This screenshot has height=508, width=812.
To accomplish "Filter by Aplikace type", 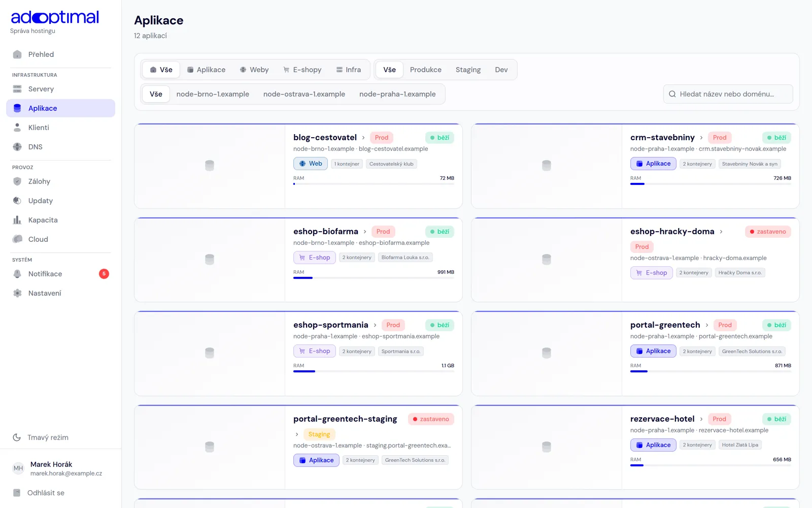I will click(206, 70).
